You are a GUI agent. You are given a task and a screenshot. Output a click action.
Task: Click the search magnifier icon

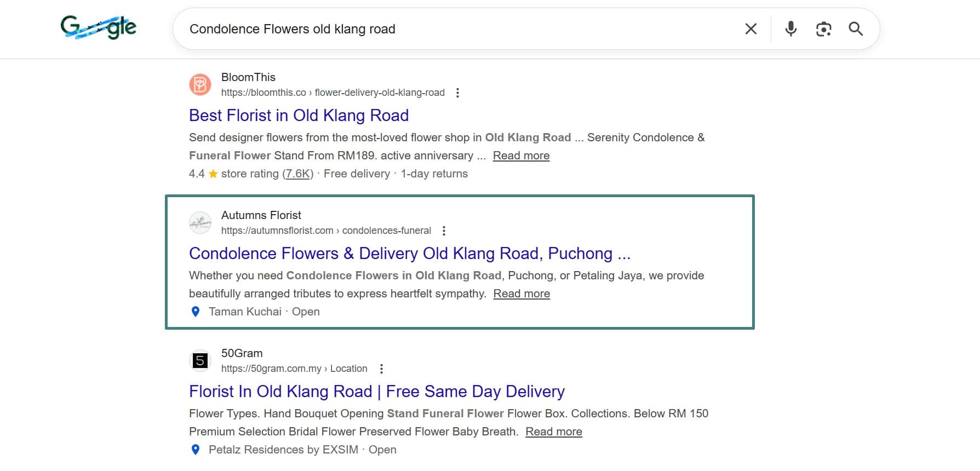856,29
